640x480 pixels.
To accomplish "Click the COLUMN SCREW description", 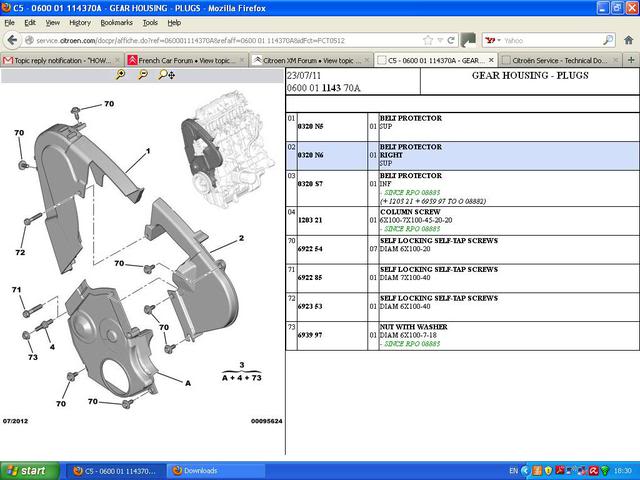I will point(410,212).
